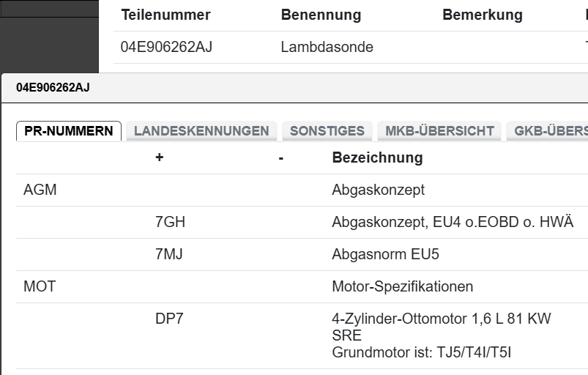Click the Bemerkung column header
This screenshot has height=375, width=588.
click(x=483, y=15)
